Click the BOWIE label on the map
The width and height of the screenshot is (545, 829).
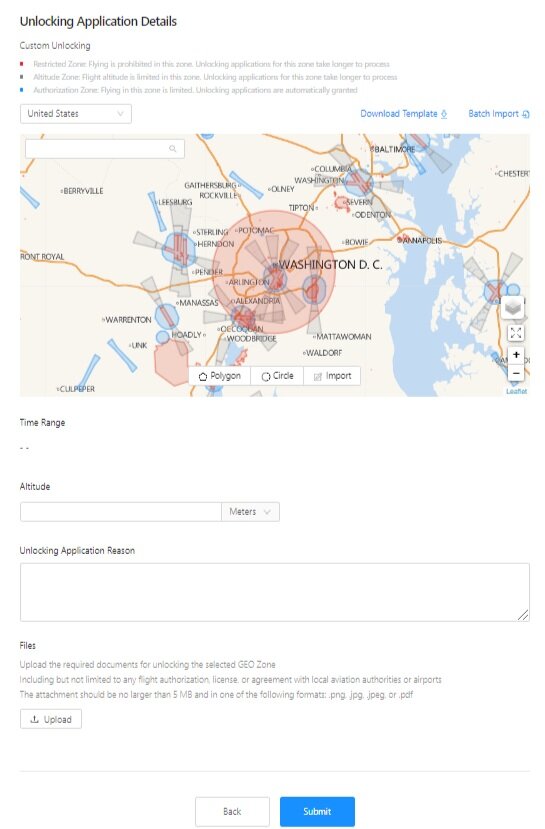(x=356, y=242)
